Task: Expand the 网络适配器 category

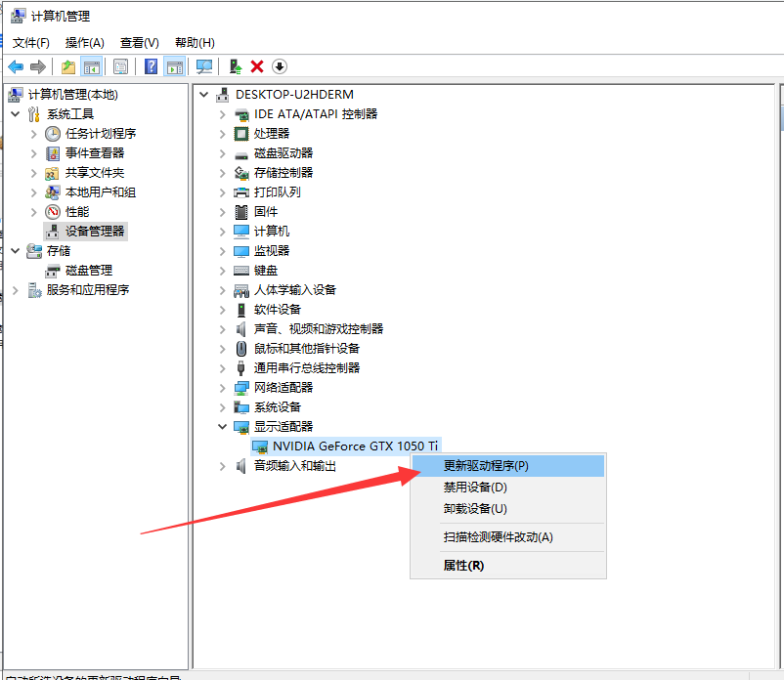Action: click(x=222, y=387)
